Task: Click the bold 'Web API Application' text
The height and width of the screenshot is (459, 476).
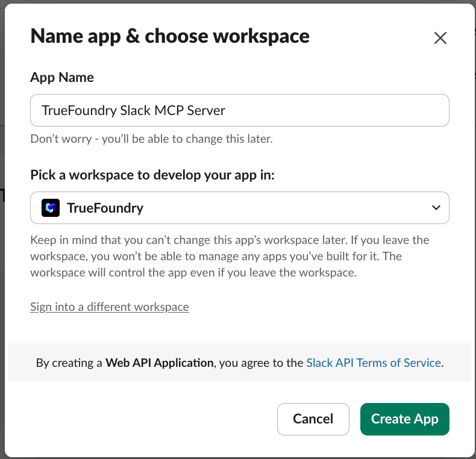Action: pos(160,363)
